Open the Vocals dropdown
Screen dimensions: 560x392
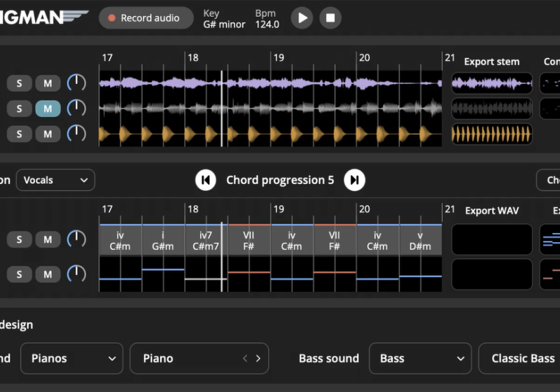[55, 180]
